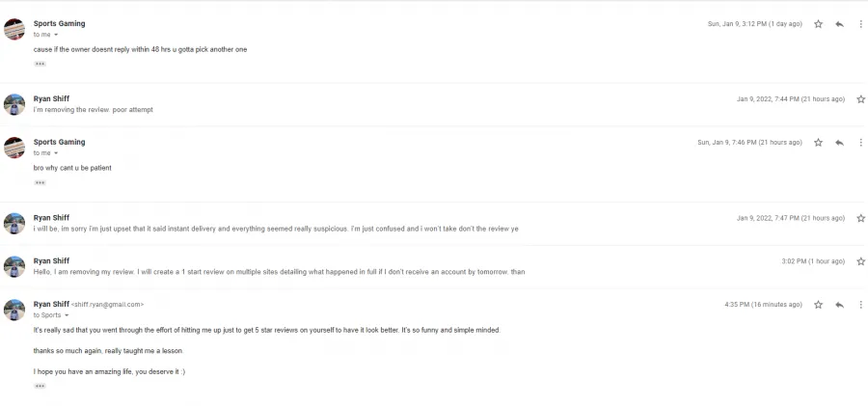Viewport: 868px width, 406px height.
Task: Reply to the 4:35 PM message
Action: pyautogui.click(x=839, y=305)
